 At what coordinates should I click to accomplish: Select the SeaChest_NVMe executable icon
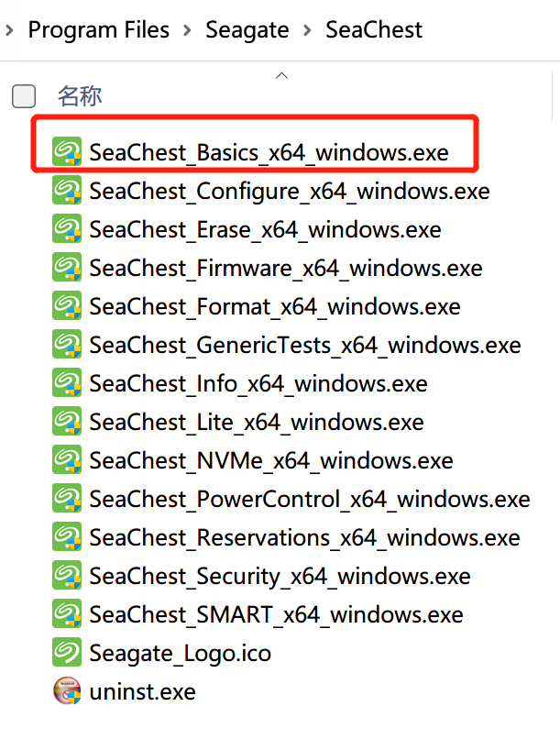68,460
